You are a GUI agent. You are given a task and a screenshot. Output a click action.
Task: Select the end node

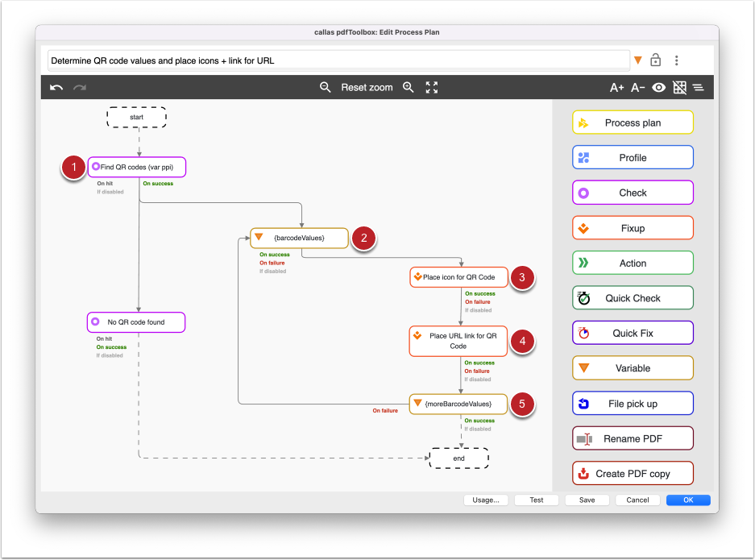458,458
